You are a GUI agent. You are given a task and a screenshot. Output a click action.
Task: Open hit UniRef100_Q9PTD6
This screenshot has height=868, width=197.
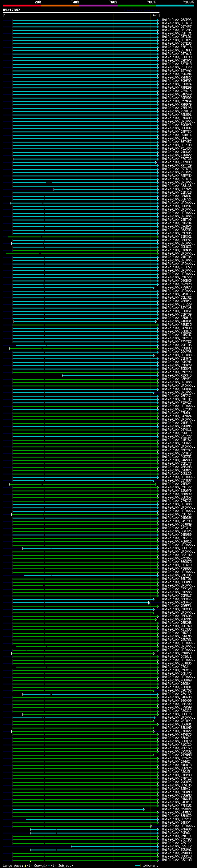coord(176,345)
